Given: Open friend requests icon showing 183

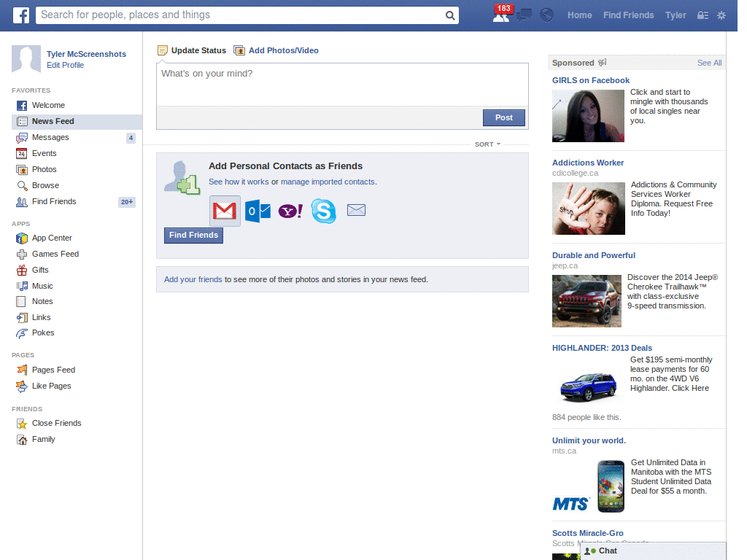Looking at the screenshot, I should 501,15.
